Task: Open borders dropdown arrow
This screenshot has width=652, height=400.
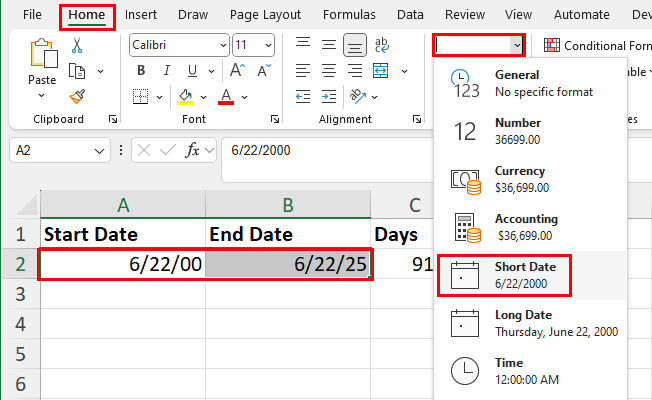Action: (x=160, y=97)
